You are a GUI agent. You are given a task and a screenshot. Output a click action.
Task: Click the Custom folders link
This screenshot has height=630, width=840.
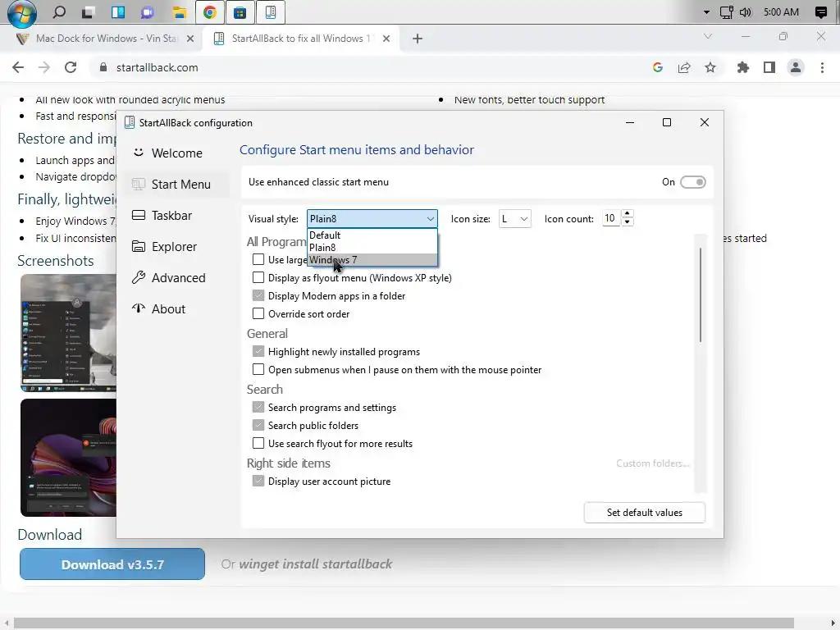(652, 463)
